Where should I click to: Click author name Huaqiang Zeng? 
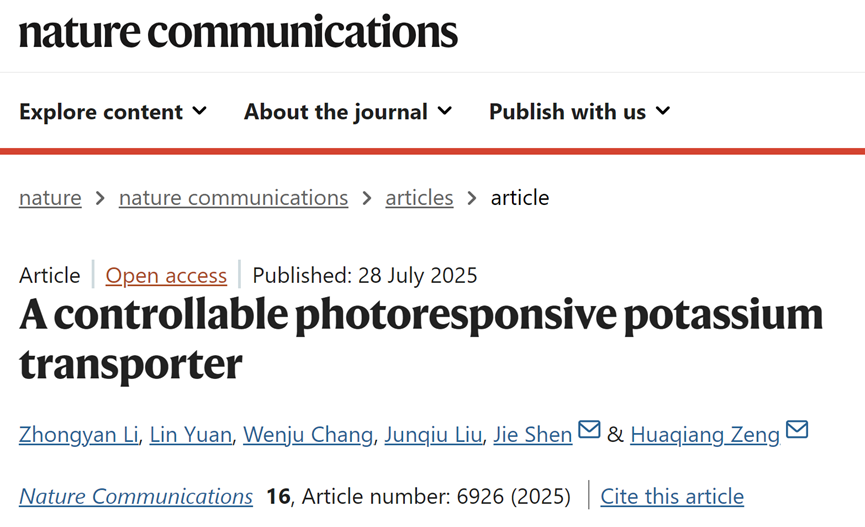pos(705,434)
